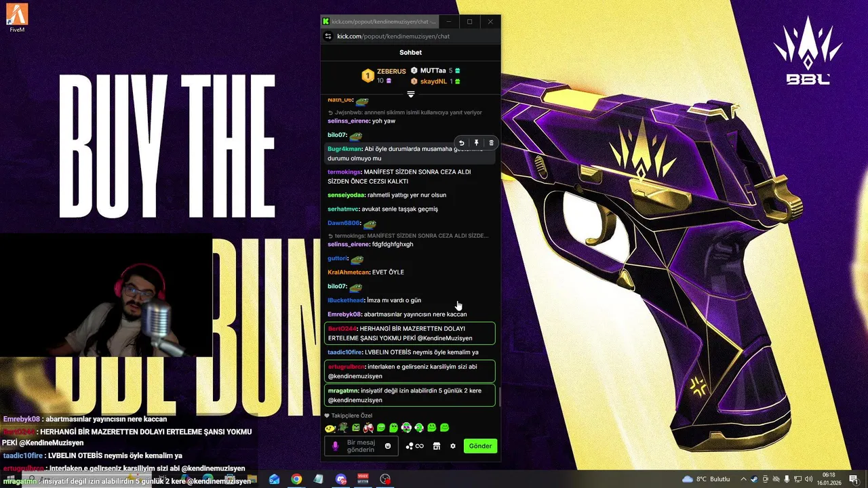This screenshot has width=868, height=488.
Task: Click the 'Bir mesaj gönderin' message field
Action: coord(361,446)
